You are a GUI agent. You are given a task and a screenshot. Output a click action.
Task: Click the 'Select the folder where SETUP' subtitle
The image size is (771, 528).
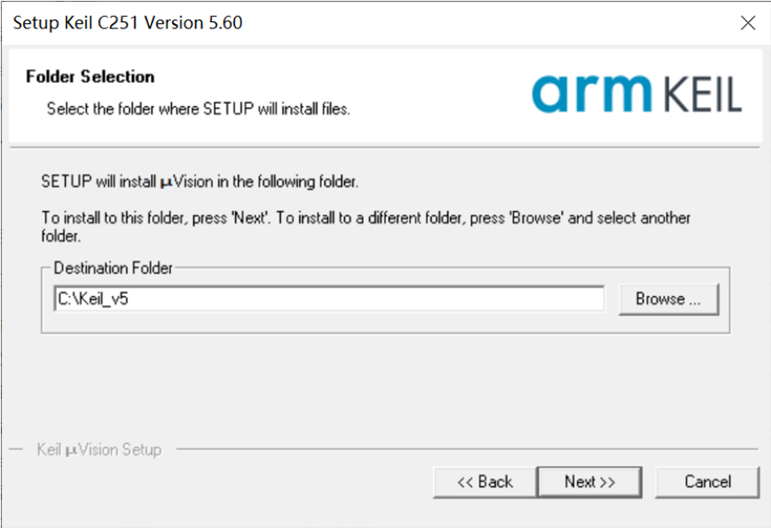198,109
